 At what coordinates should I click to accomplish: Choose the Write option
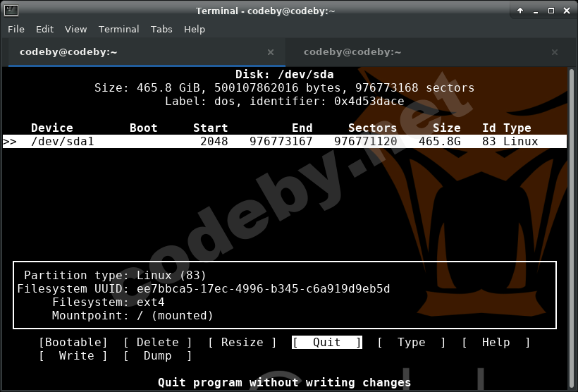73,356
